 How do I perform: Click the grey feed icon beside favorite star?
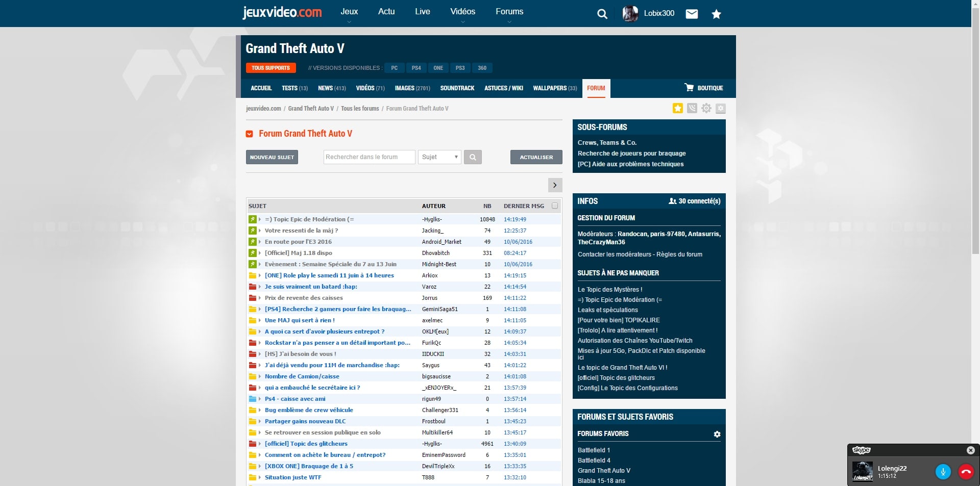pyautogui.click(x=692, y=108)
